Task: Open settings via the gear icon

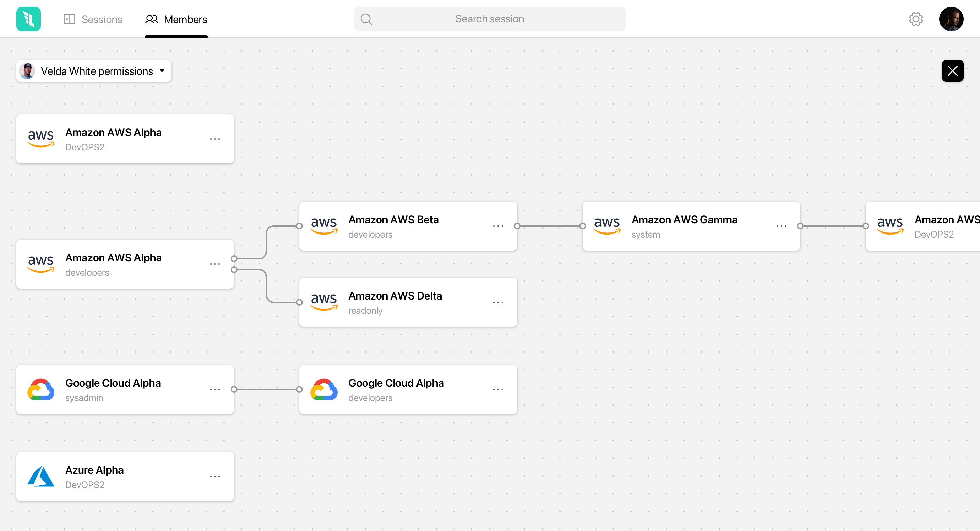Action: point(916,19)
